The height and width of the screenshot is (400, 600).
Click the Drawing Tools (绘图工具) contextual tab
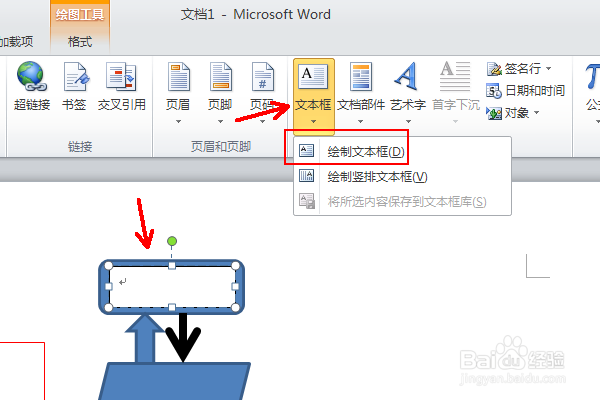(80, 15)
